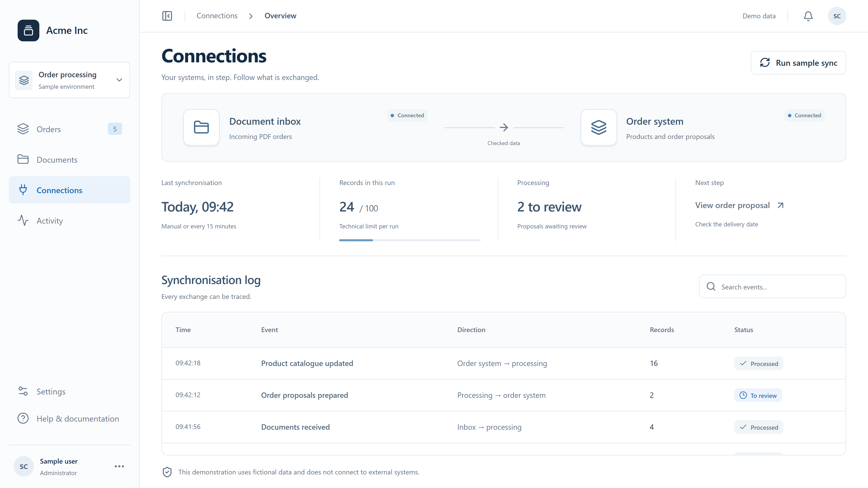Collapse the sidebar with the panel toggle icon
Image resolution: width=868 pixels, height=488 pixels.
pos(167,16)
